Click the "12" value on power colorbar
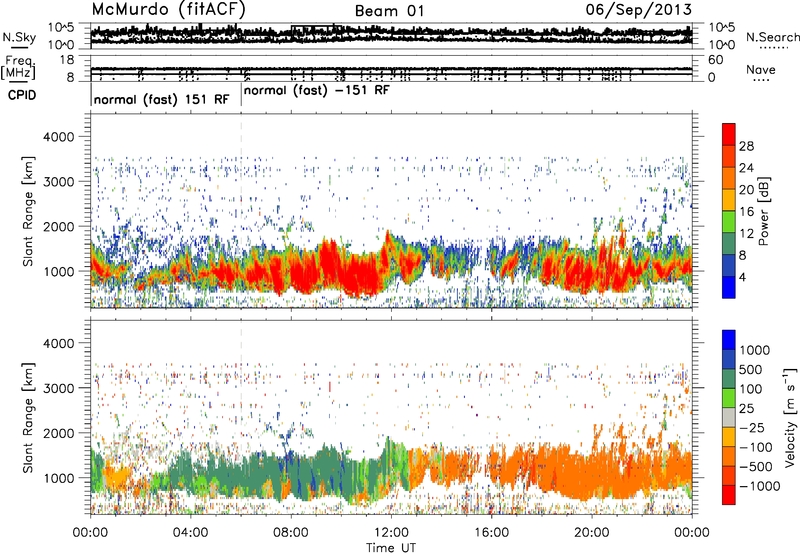The height and width of the screenshot is (554, 800). (746, 234)
